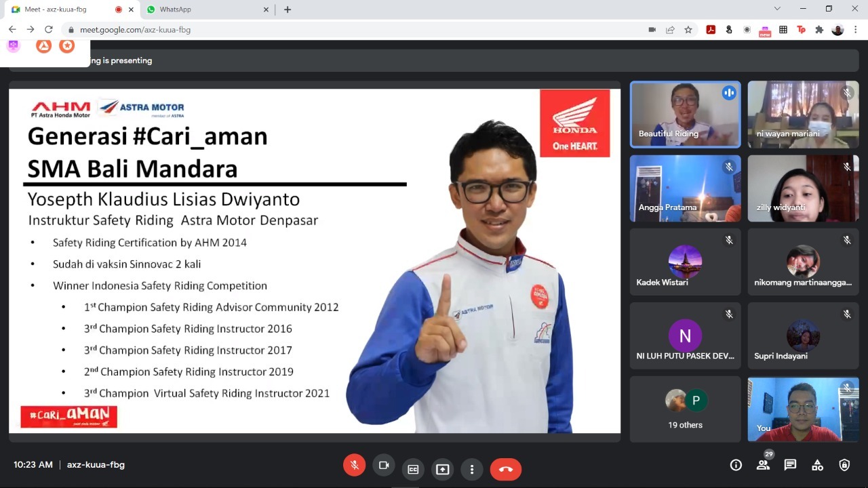
Task: Open Chrome's three-dot menu
Action: (x=856, y=30)
